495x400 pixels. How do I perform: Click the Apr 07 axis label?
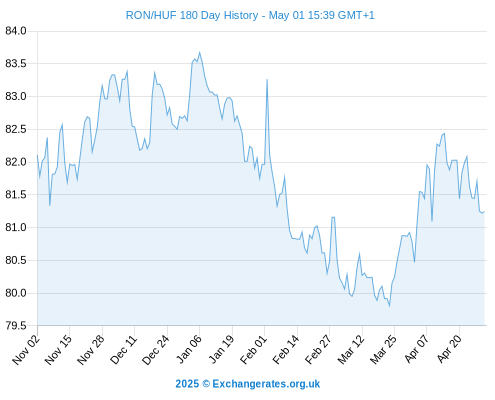point(416,349)
